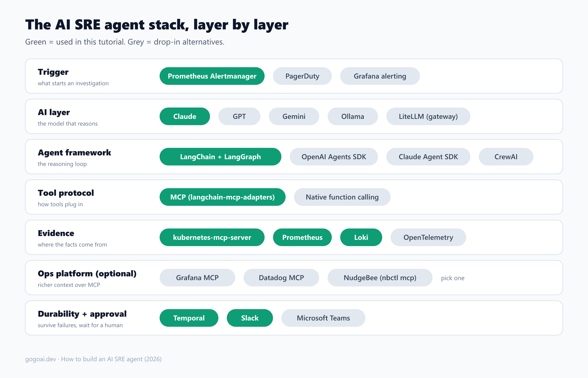Select the green Claude pill

[x=185, y=116]
